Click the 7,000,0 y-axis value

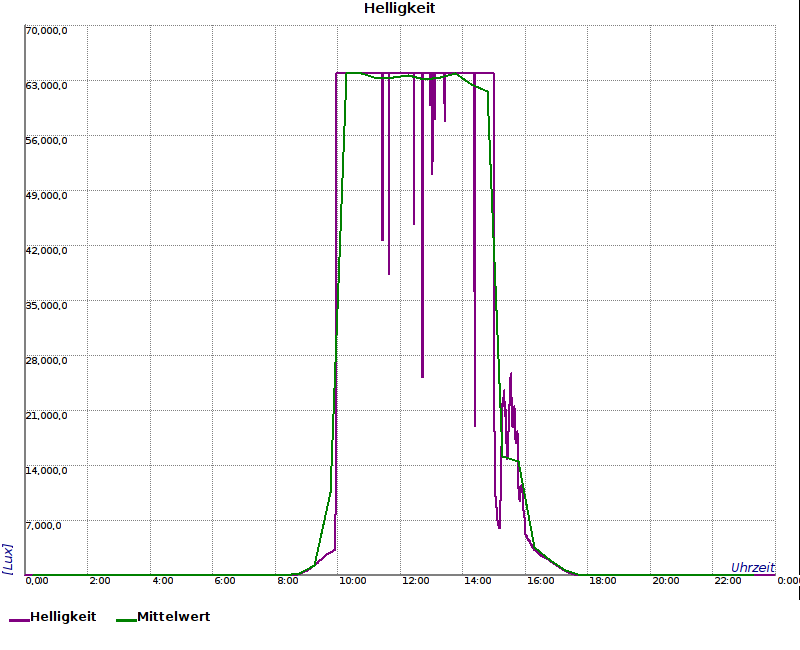pyautogui.click(x=43, y=526)
